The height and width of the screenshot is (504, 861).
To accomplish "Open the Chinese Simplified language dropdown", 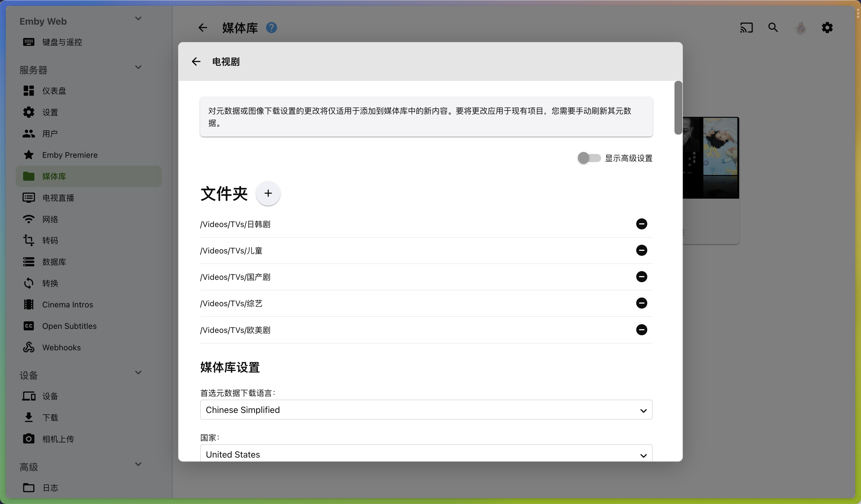I will pyautogui.click(x=426, y=410).
